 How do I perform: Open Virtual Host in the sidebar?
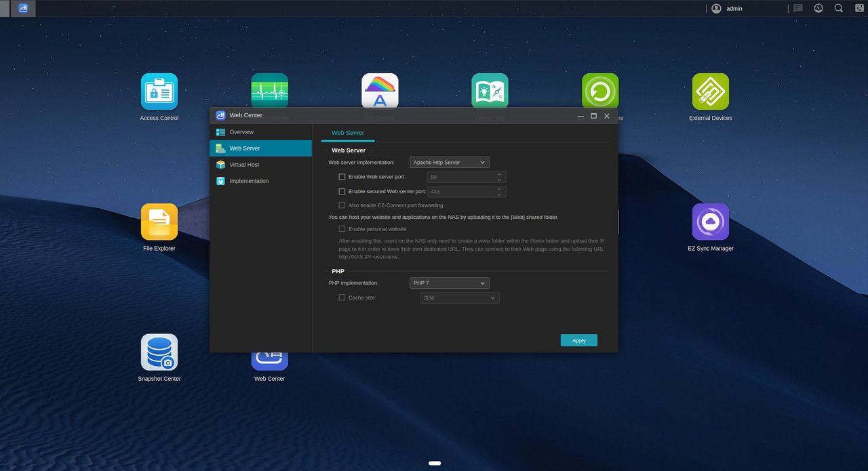[x=260, y=165]
